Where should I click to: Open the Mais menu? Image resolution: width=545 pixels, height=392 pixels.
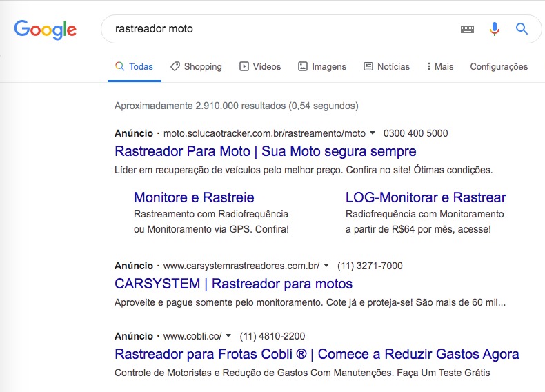(440, 66)
